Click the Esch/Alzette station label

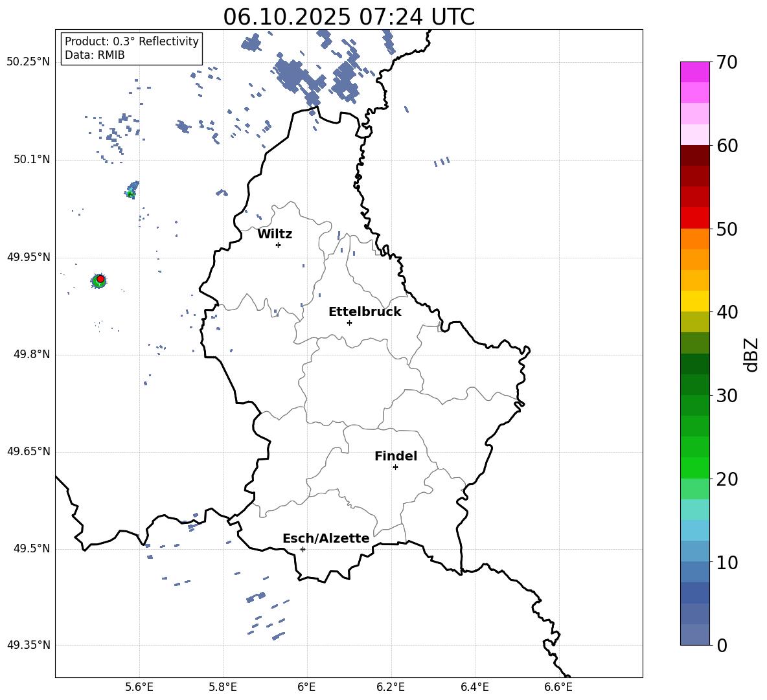(x=326, y=538)
